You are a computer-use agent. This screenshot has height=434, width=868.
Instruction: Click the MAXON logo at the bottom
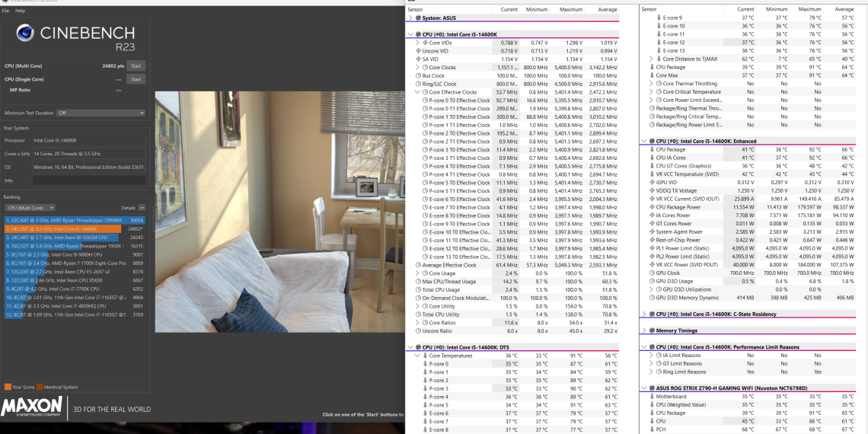coord(31,407)
